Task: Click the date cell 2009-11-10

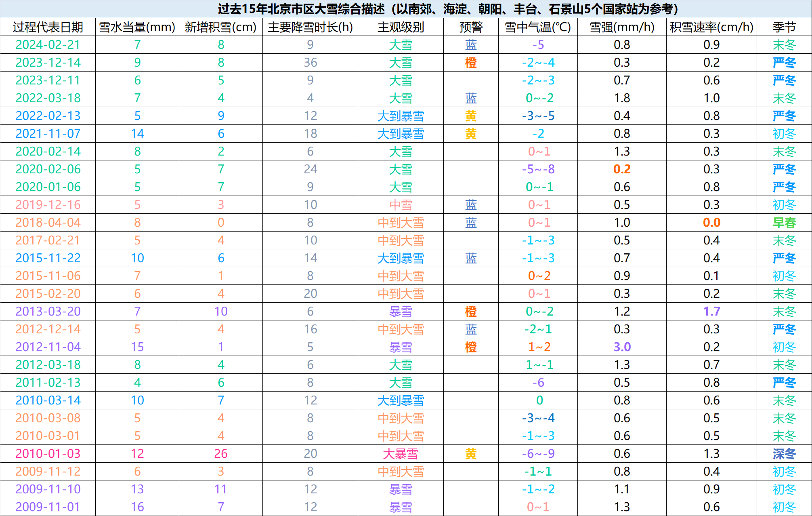Action: pos(48,489)
